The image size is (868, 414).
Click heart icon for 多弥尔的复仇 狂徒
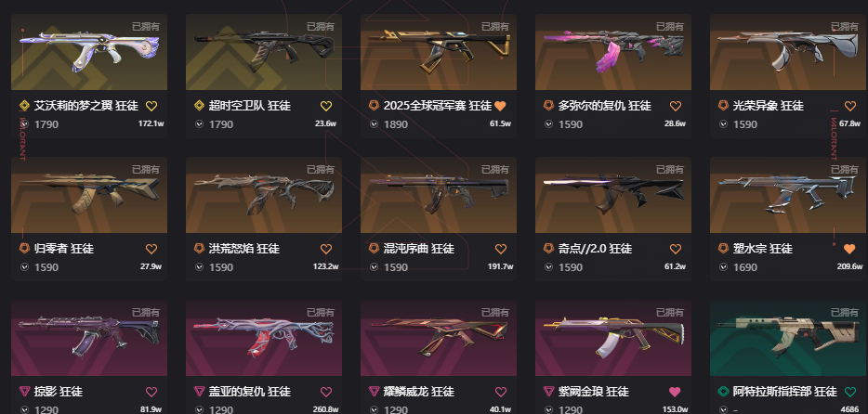(x=676, y=106)
